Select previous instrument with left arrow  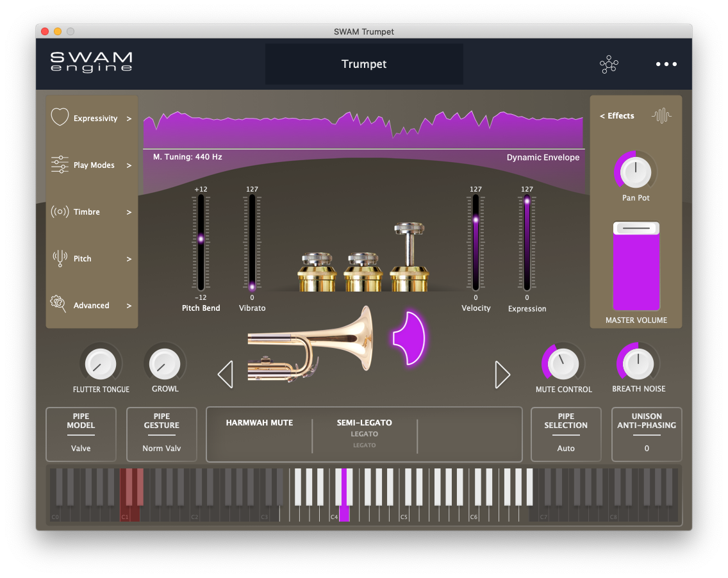[226, 374]
